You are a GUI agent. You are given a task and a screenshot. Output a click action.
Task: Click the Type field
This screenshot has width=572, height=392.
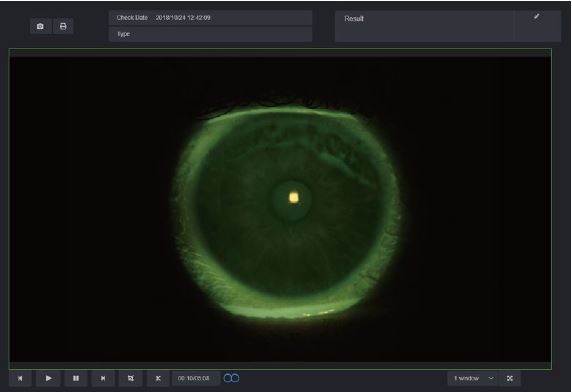tap(210, 34)
